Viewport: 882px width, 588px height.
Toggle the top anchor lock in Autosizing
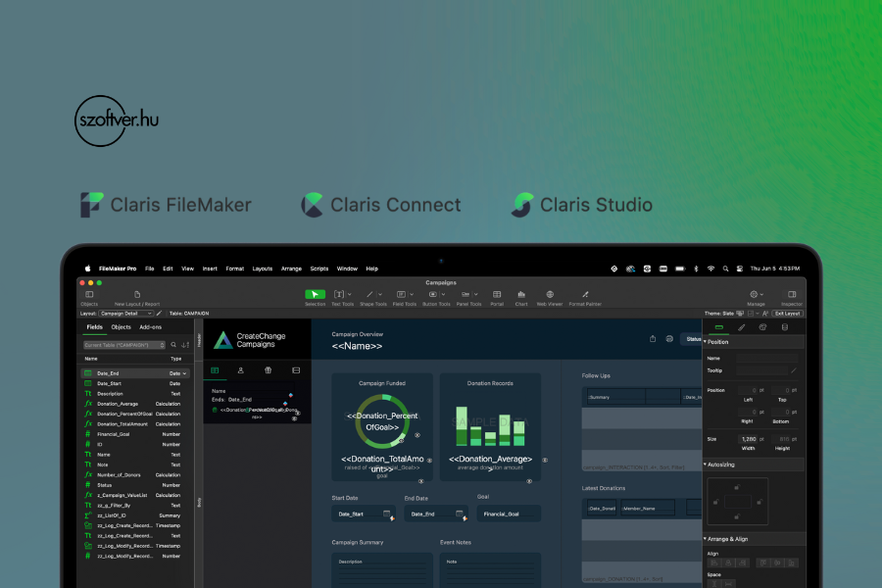click(737, 485)
